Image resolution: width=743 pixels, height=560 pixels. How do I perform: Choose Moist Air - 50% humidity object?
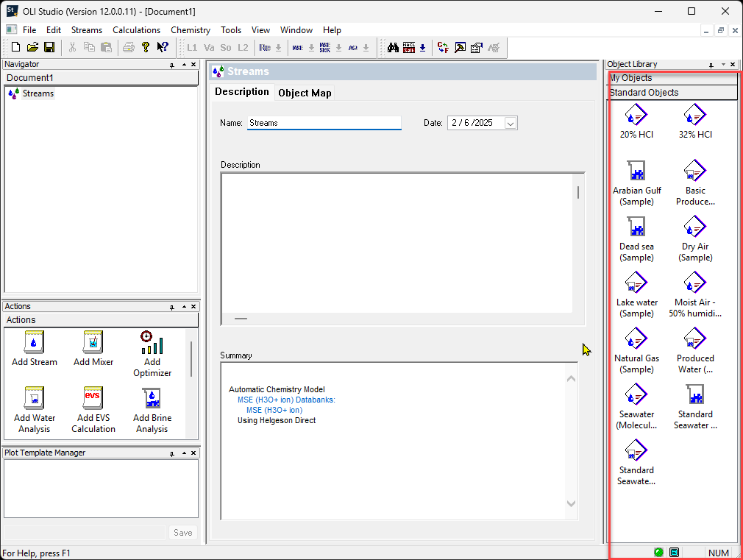point(695,295)
